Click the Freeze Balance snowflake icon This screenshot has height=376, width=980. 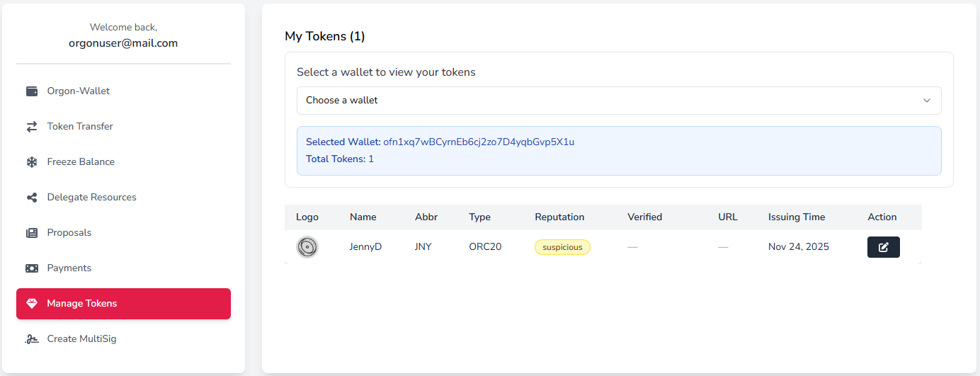pos(32,162)
